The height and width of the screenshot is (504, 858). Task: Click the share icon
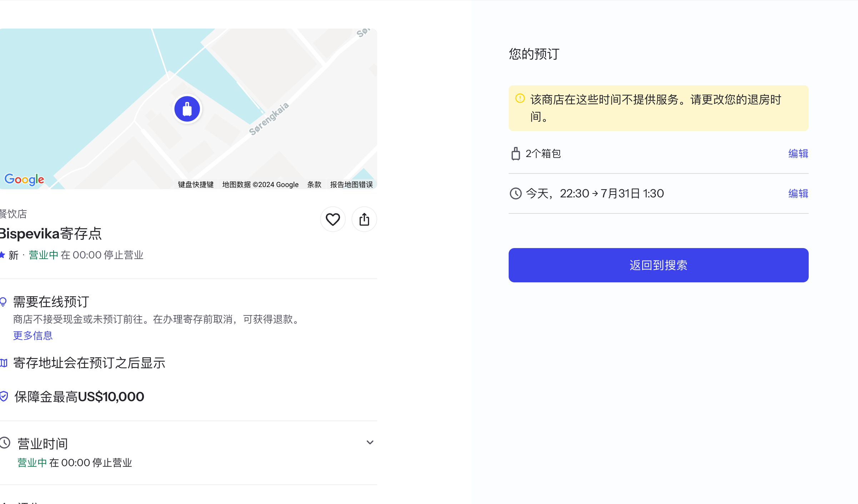pos(364,219)
